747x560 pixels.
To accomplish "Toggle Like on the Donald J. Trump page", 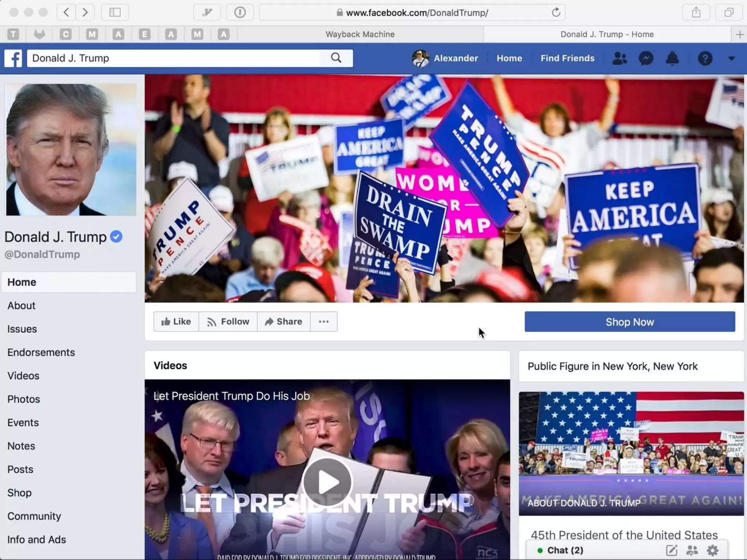I will (176, 322).
